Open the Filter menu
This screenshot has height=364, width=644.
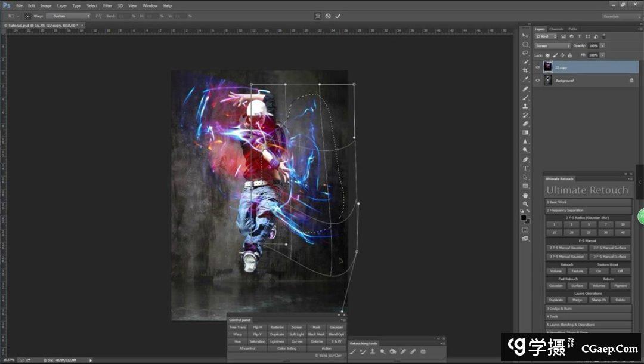[107, 5]
